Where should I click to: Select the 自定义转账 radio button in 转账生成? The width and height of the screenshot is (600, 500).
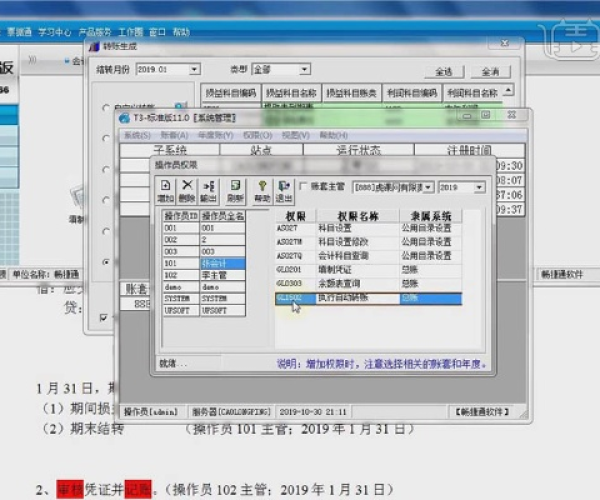coord(106,108)
